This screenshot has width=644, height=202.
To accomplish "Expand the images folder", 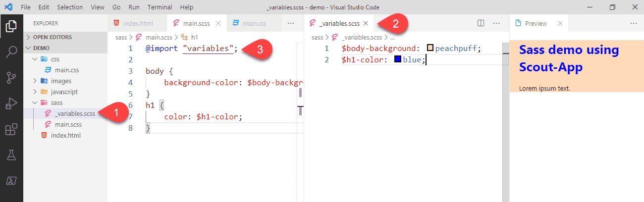I will [65, 81].
